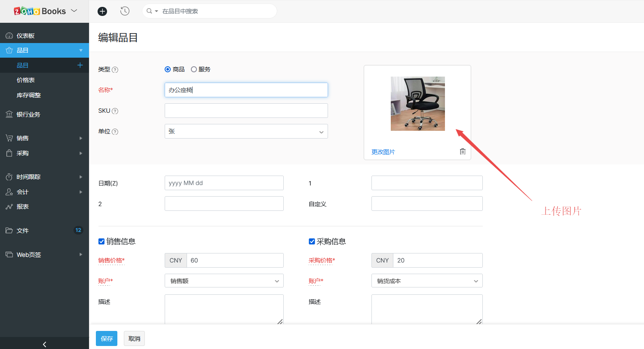Click the help icon next to 类型

pyautogui.click(x=115, y=70)
